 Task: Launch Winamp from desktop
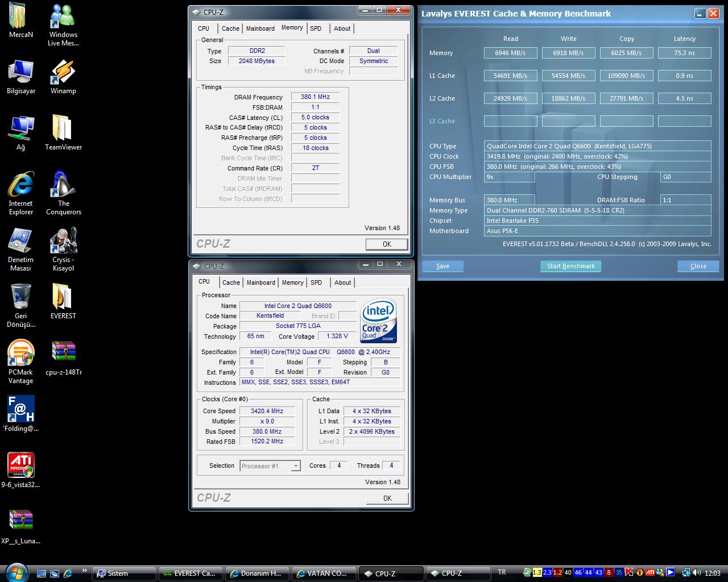[63, 77]
